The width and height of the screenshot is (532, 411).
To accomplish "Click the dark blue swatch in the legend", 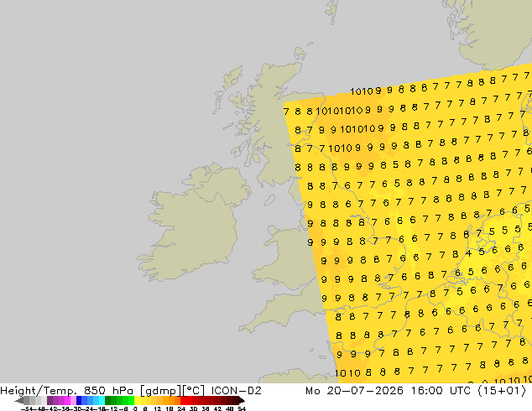I will coord(79,400).
